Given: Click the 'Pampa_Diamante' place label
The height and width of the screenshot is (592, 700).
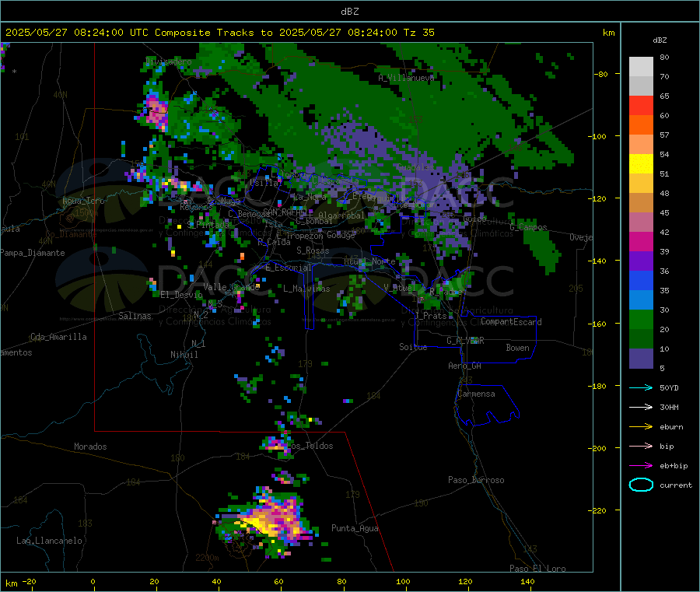Looking at the screenshot, I should 33,253.
